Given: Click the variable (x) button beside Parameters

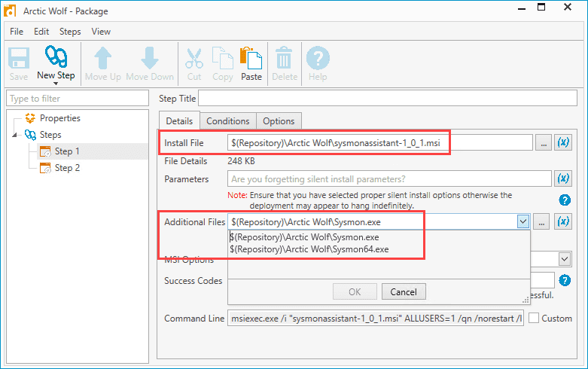Looking at the screenshot, I should (x=563, y=178).
